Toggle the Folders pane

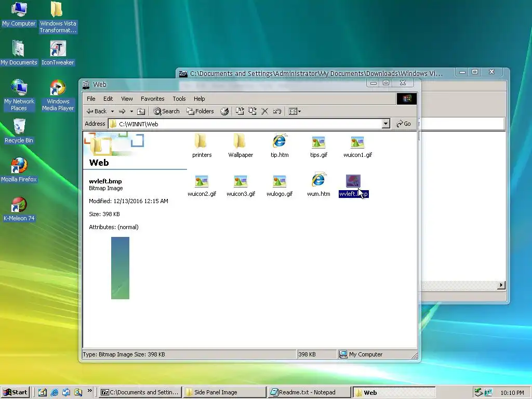200,111
